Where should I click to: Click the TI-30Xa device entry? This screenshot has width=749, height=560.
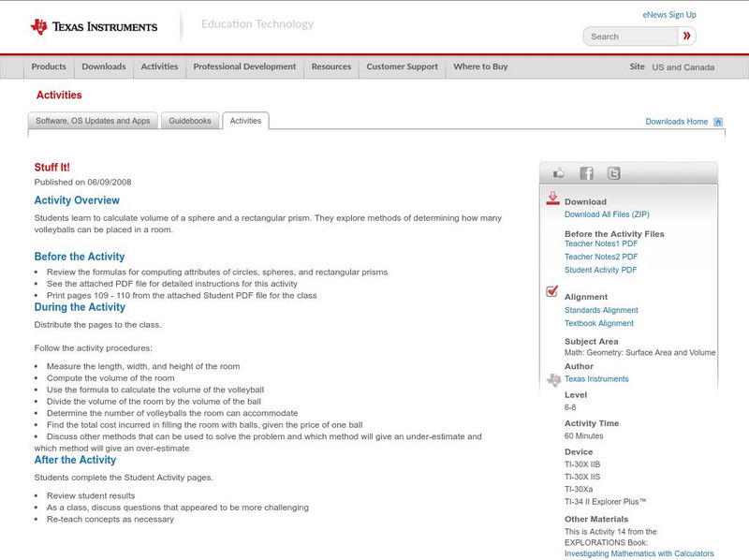[579, 489]
